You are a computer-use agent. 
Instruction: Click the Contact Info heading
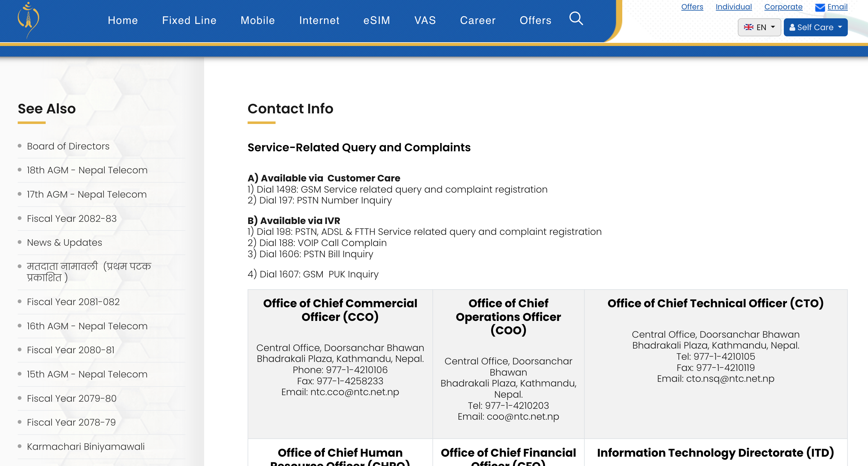tap(290, 109)
